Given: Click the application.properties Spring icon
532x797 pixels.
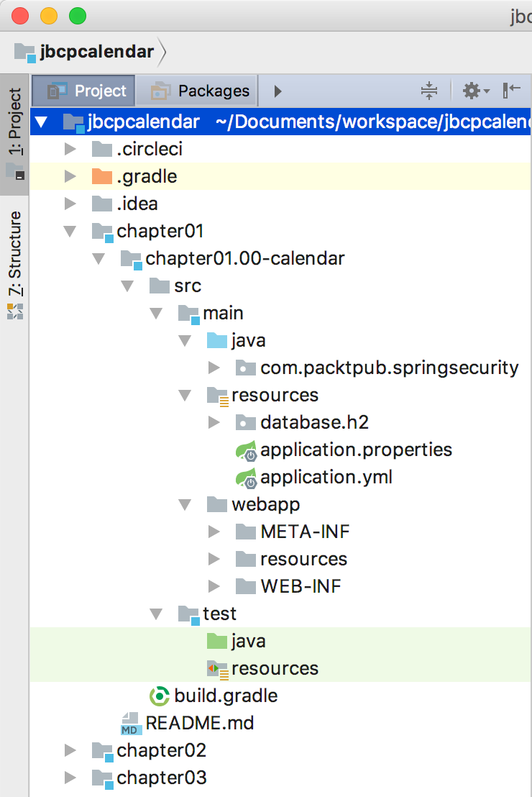Looking at the screenshot, I should pyautogui.click(x=246, y=450).
